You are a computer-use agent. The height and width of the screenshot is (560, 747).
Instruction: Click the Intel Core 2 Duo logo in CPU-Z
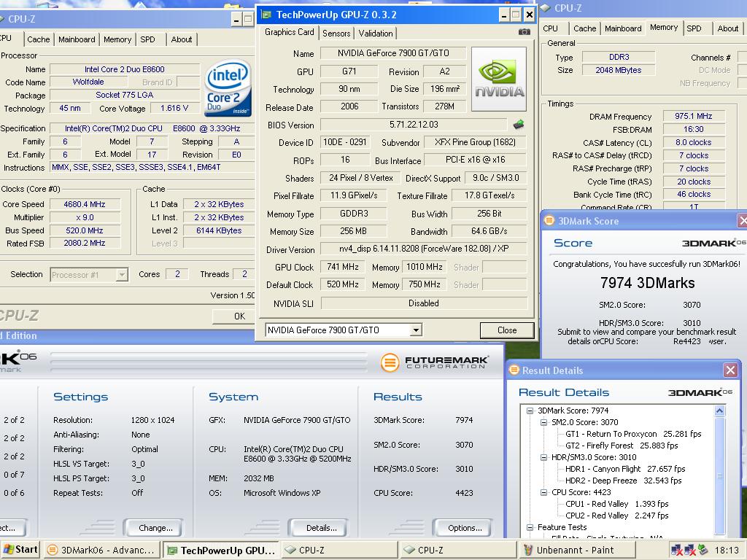coord(228,87)
